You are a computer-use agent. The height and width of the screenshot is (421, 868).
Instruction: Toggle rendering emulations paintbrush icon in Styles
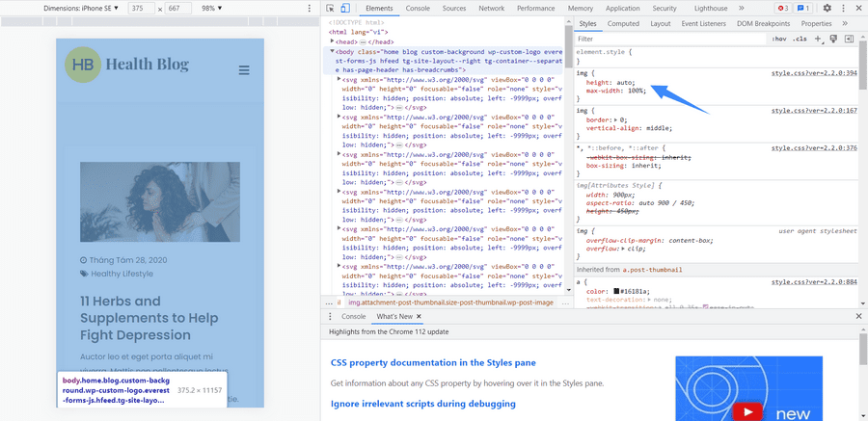click(833, 39)
